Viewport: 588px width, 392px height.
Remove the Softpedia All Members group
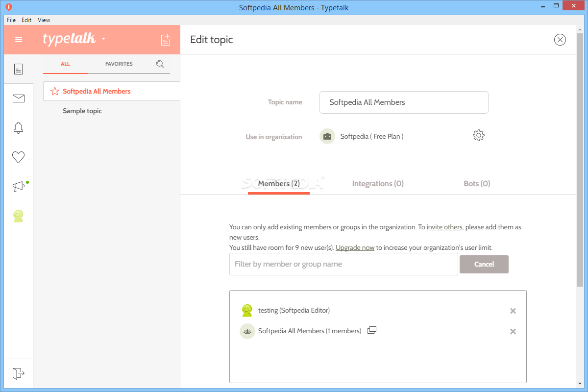513,331
